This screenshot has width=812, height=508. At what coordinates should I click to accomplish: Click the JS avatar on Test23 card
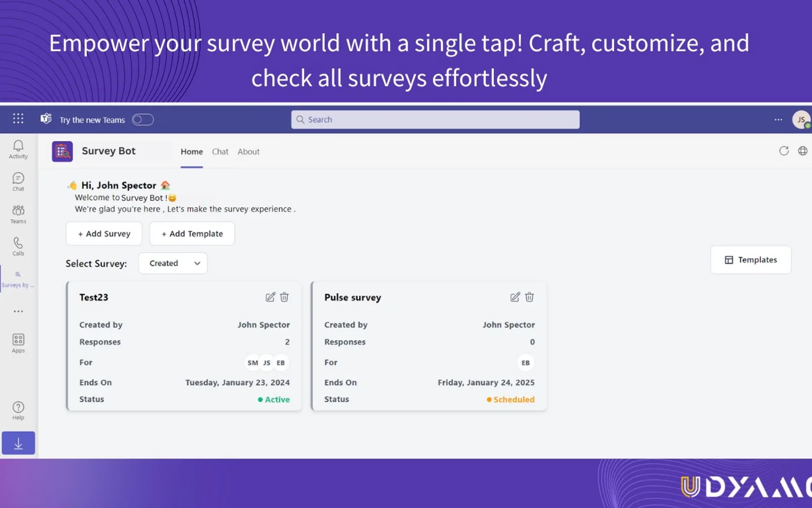(267, 363)
